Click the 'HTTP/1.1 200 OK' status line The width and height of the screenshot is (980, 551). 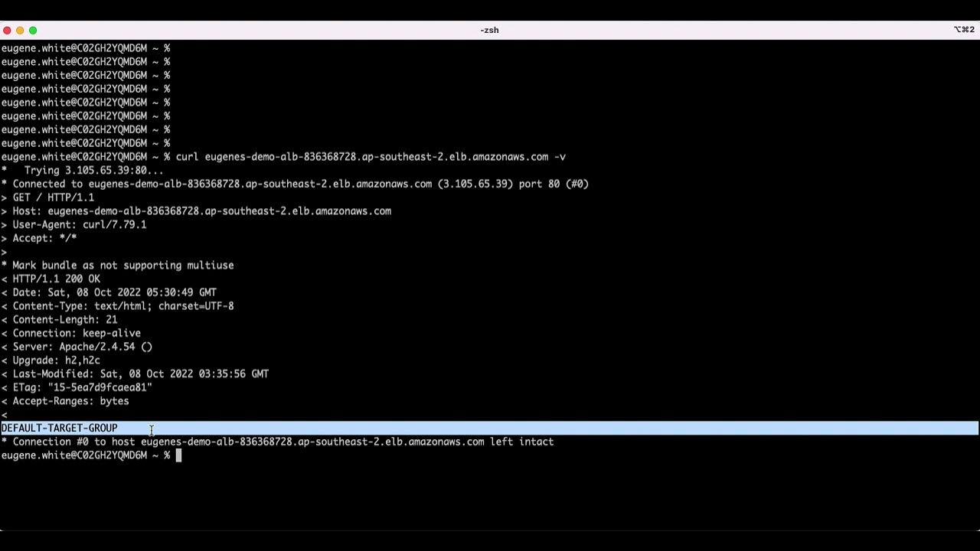click(51, 279)
